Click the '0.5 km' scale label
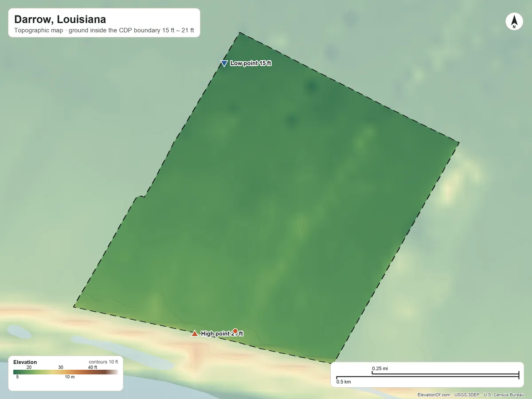 [x=344, y=382]
